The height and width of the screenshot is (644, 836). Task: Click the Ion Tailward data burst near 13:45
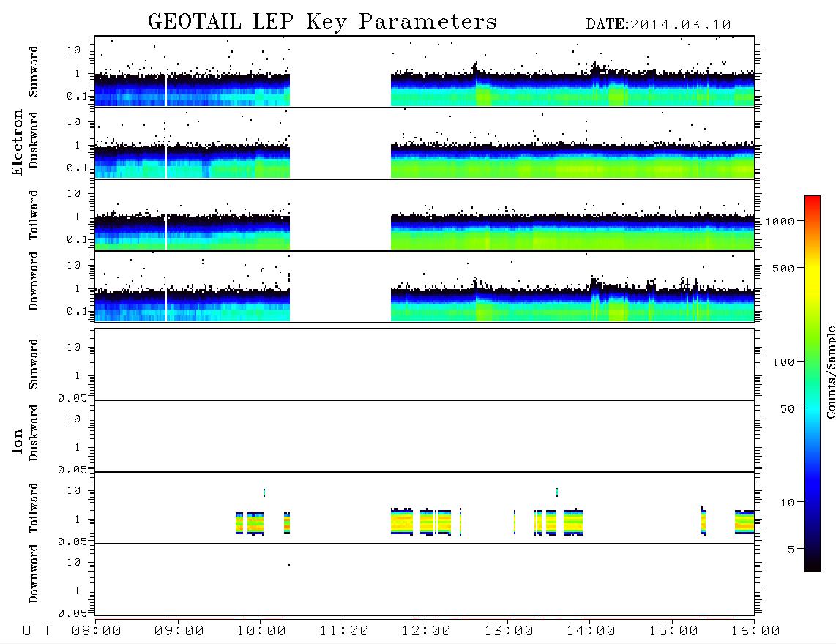point(573,523)
